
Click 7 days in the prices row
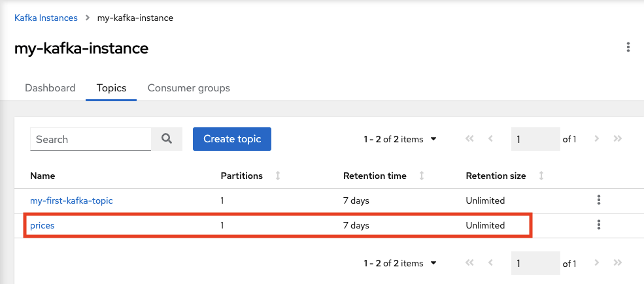point(356,225)
